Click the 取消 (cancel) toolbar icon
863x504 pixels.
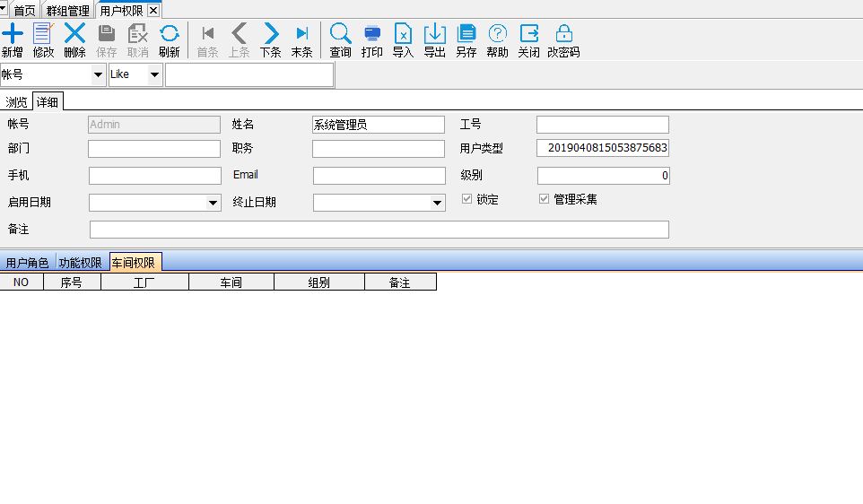(x=137, y=34)
